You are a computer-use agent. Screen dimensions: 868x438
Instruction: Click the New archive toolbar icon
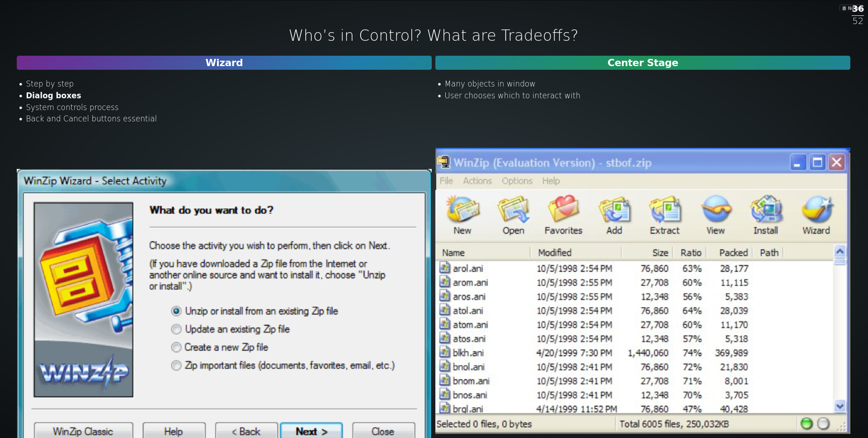point(463,215)
